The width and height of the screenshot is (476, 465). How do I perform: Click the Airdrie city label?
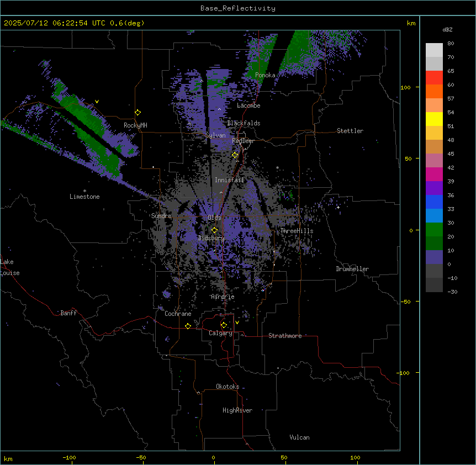click(223, 297)
